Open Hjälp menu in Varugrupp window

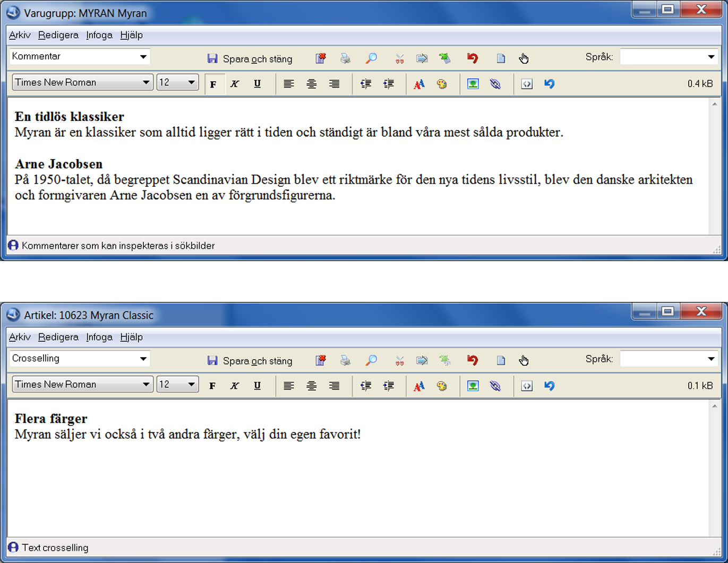pos(131,35)
